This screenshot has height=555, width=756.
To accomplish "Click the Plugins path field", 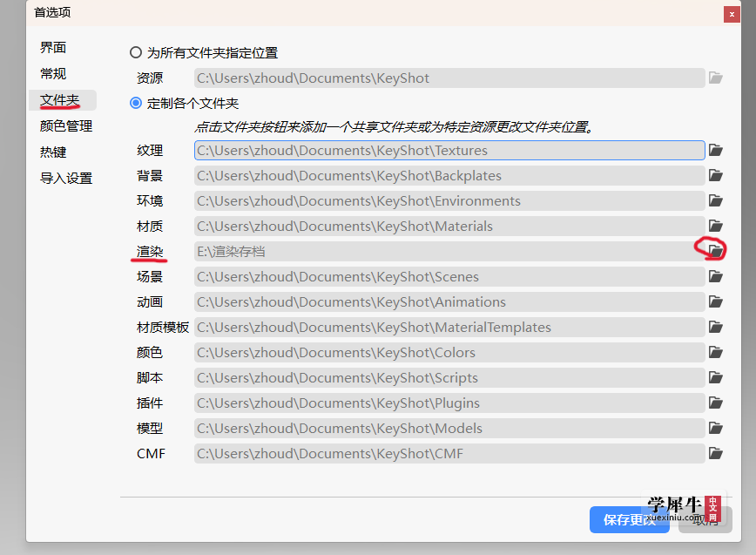I will [449, 403].
